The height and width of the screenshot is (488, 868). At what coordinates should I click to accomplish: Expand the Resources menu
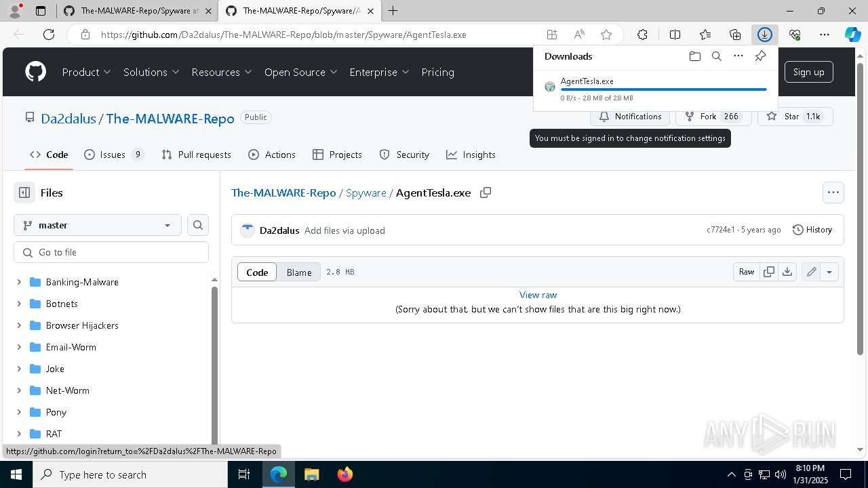point(222,72)
